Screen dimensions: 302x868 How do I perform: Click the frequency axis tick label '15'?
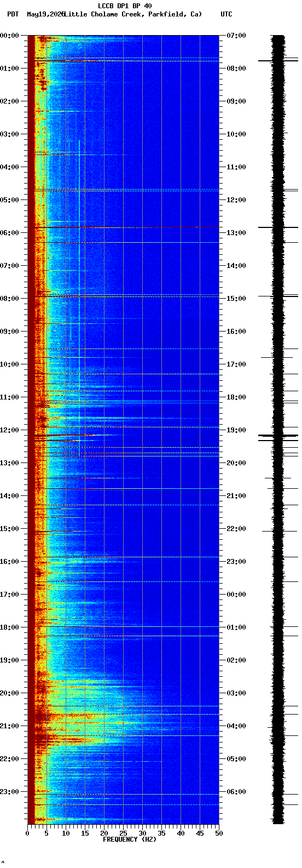click(85, 833)
